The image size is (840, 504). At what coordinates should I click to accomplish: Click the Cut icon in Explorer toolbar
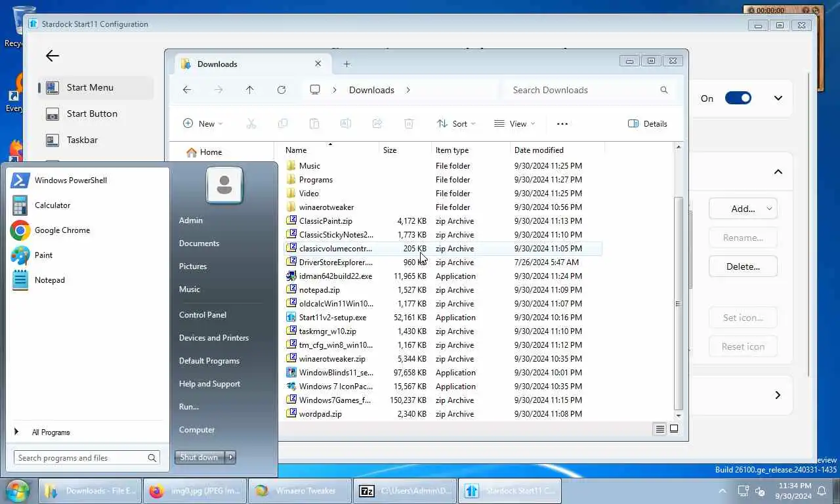[x=251, y=123]
